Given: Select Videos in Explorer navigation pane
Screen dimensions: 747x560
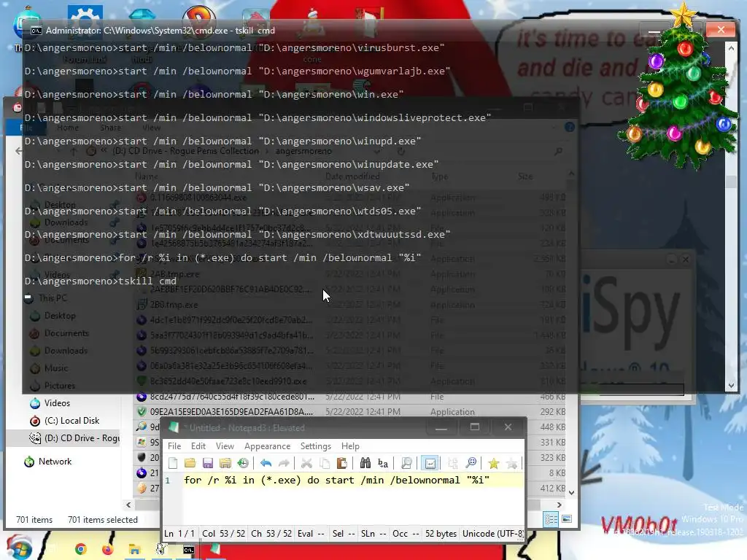Looking at the screenshot, I should point(57,403).
